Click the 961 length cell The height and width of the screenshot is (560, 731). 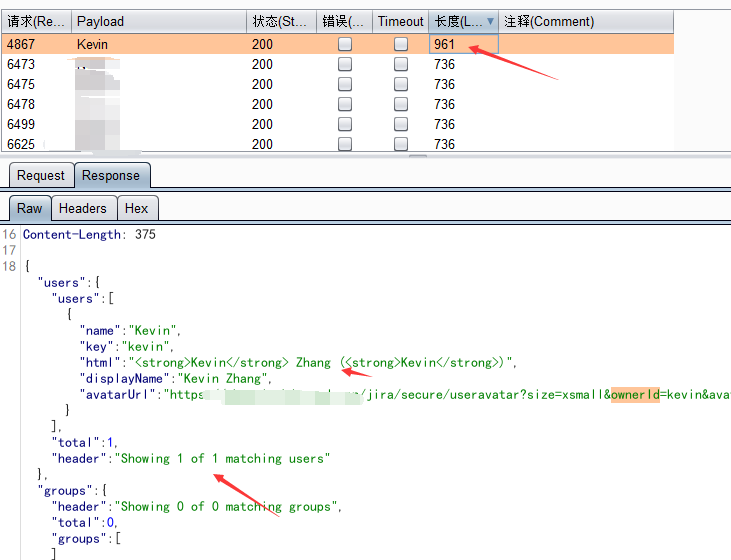point(463,44)
